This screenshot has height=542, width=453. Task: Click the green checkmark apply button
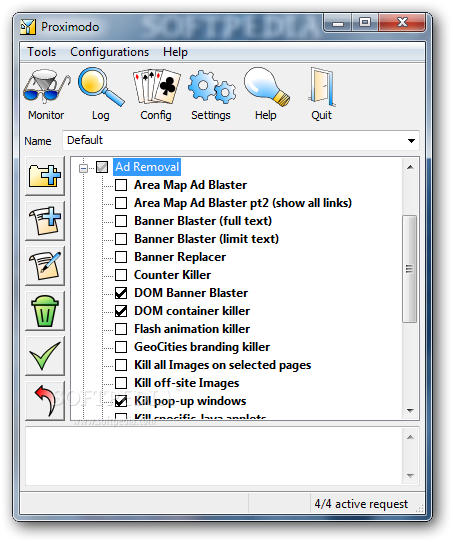(45, 356)
